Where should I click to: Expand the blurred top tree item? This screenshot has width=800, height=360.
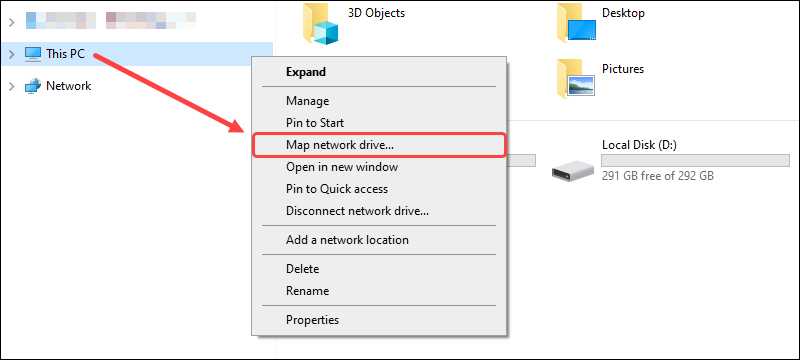click(x=12, y=22)
